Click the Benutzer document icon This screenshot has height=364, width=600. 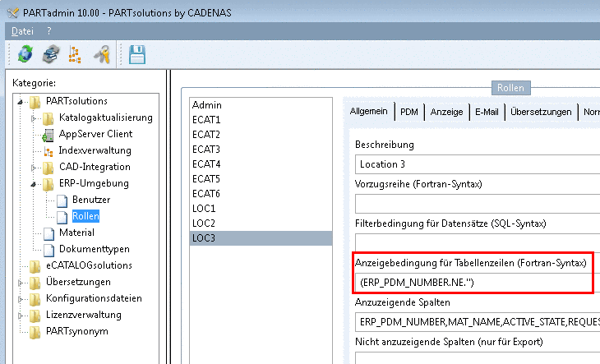[62, 200]
